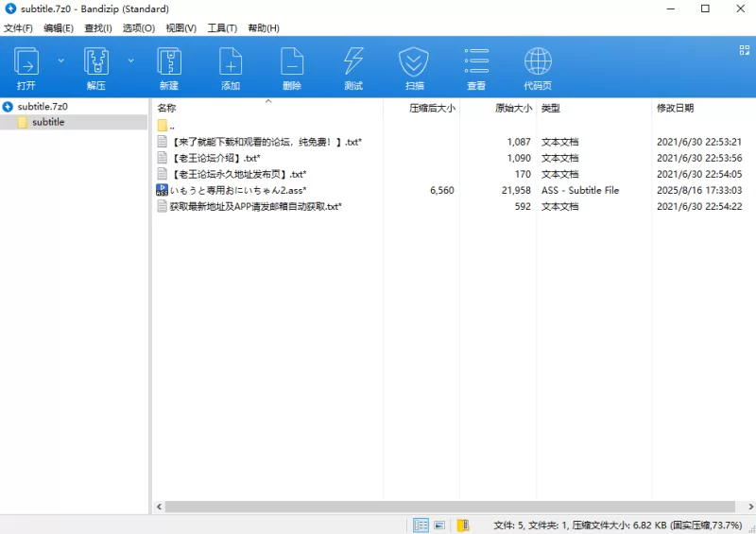Open the 帮助(H) menu
Viewport: 756px width, 534px height.
pos(264,28)
